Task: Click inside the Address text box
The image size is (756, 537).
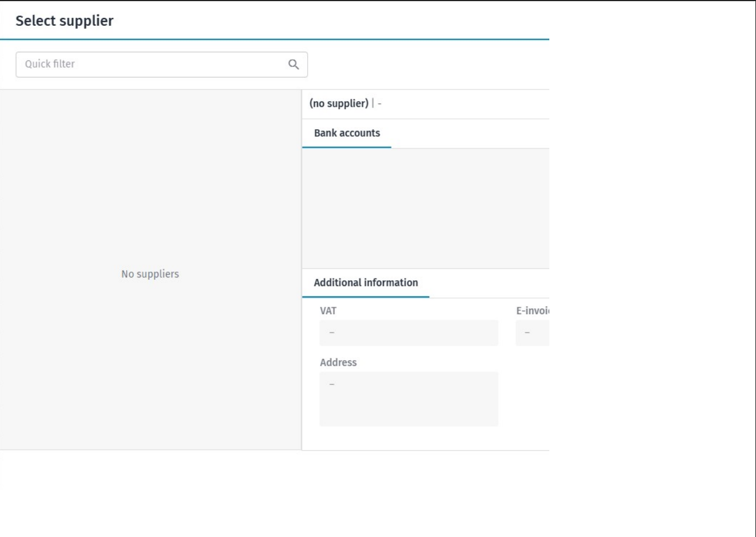Action: 409,402
